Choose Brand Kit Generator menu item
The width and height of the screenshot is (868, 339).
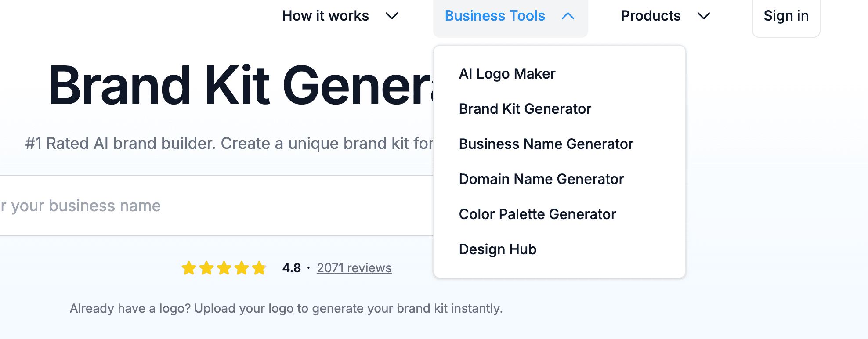click(525, 109)
